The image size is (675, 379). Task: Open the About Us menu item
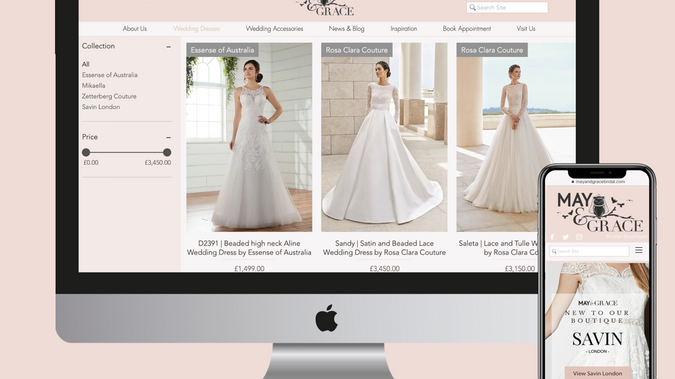coord(135,29)
